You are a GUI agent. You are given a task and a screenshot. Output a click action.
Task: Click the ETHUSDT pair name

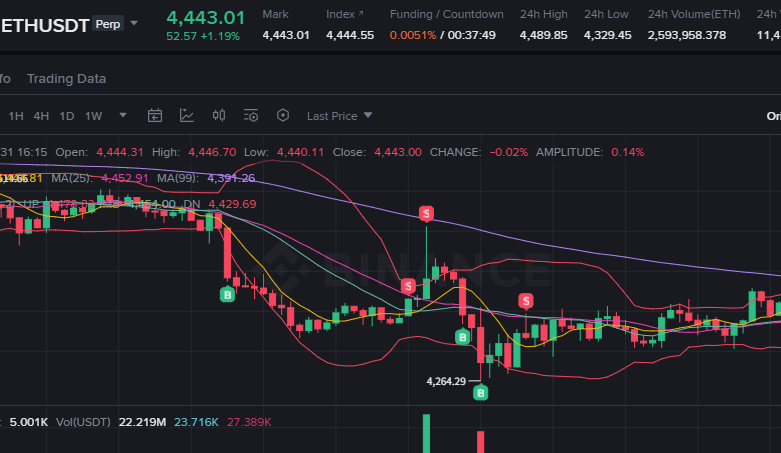point(44,25)
